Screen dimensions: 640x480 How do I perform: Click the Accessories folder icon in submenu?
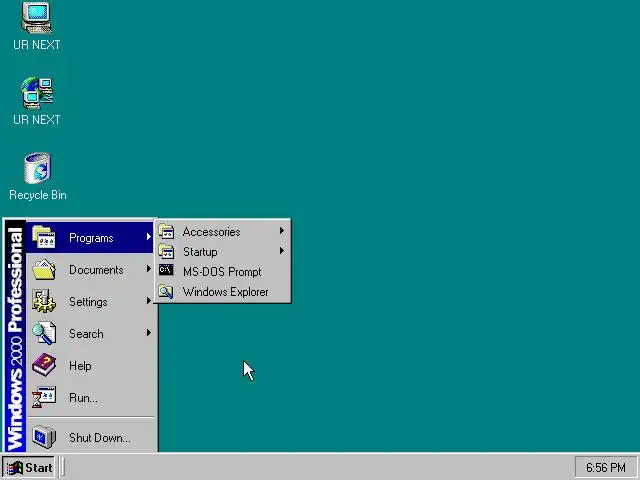[166, 231]
